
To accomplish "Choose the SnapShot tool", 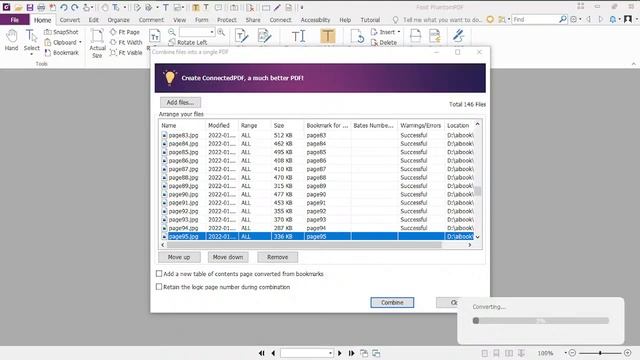I will 61,32.
